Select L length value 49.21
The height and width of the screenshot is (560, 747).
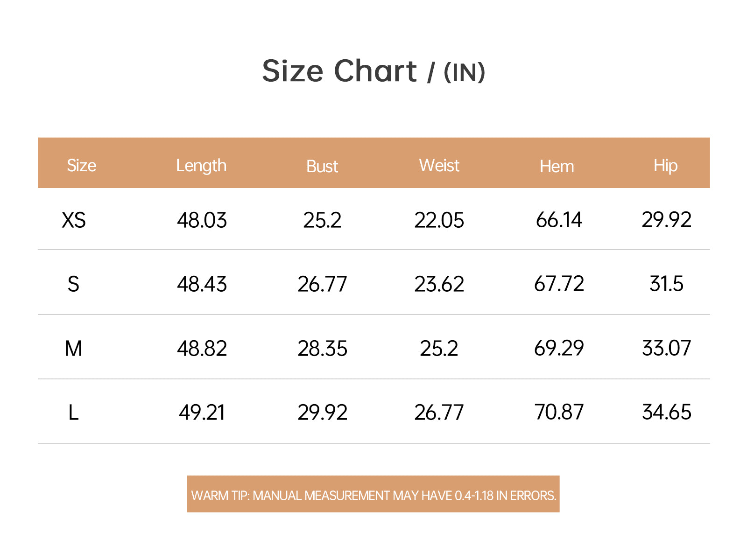pos(202,413)
